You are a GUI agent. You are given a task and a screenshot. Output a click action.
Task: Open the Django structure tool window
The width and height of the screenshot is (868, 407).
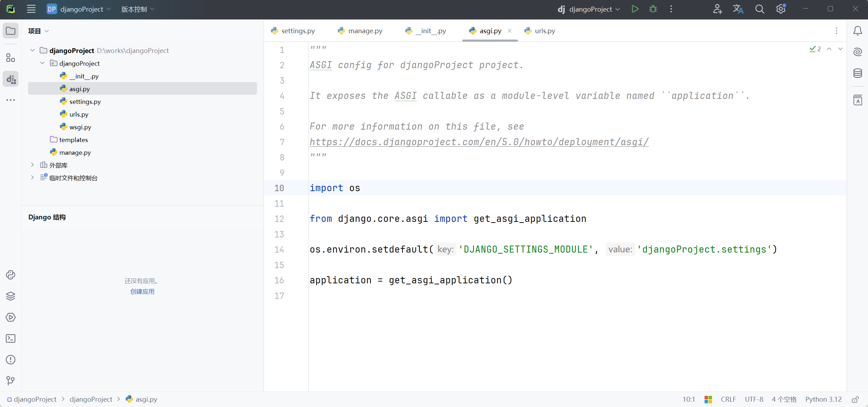coord(11,79)
